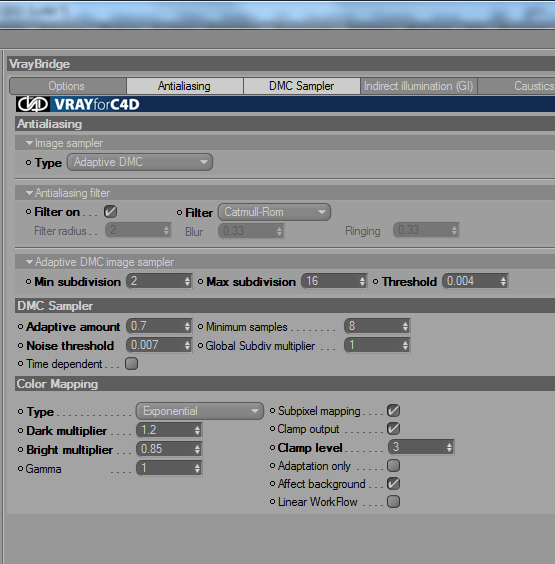Toggle the Affect background checkbox
555x564 pixels.
[x=393, y=484]
